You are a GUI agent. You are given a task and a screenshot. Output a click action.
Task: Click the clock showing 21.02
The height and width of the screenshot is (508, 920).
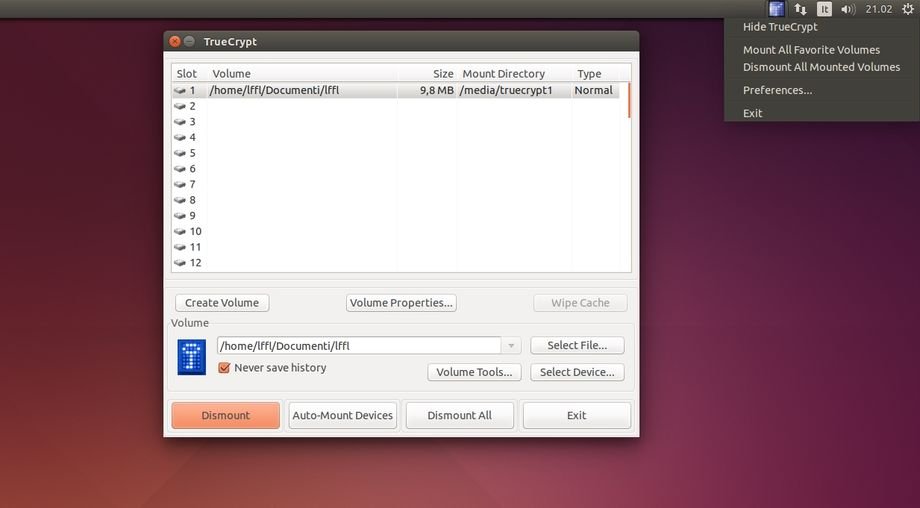[x=878, y=9]
